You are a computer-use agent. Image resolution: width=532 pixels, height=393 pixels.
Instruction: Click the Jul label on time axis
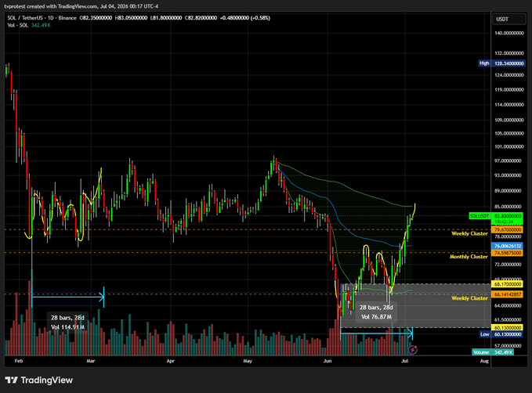404,361
